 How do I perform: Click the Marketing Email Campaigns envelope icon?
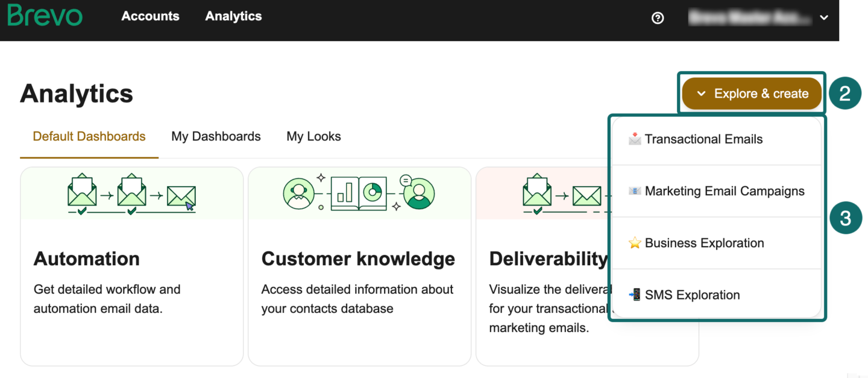[634, 191]
